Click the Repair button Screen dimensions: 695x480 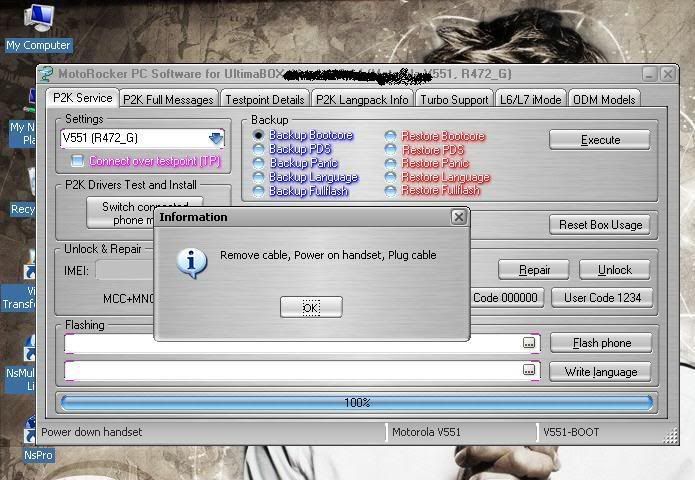click(x=534, y=270)
